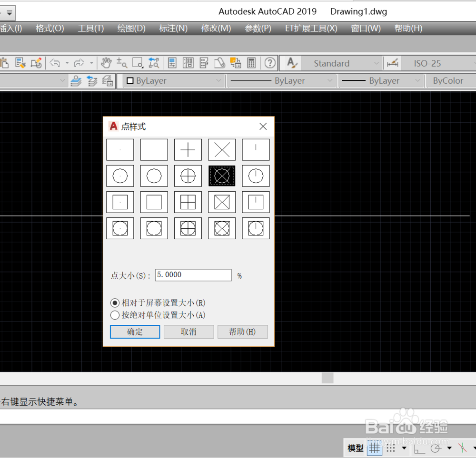Open the 绘图(D) menu
The height and width of the screenshot is (458, 476).
131,29
